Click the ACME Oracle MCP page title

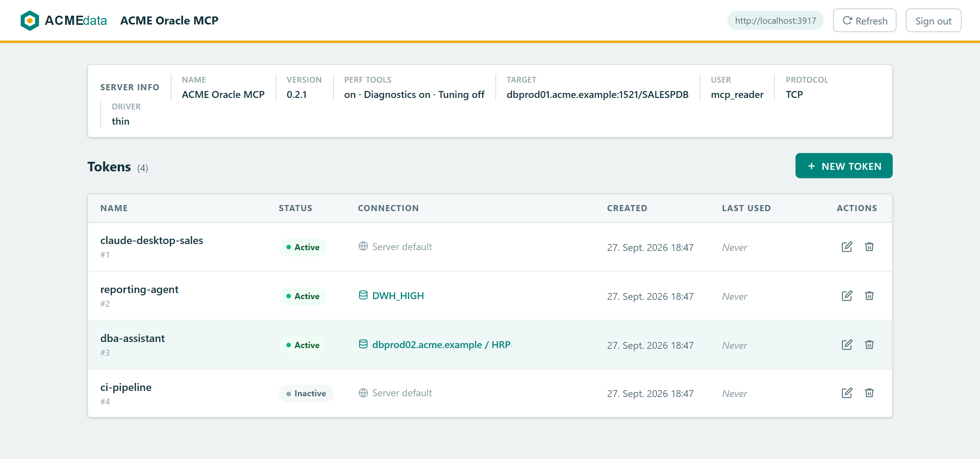click(x=169, y=20)
